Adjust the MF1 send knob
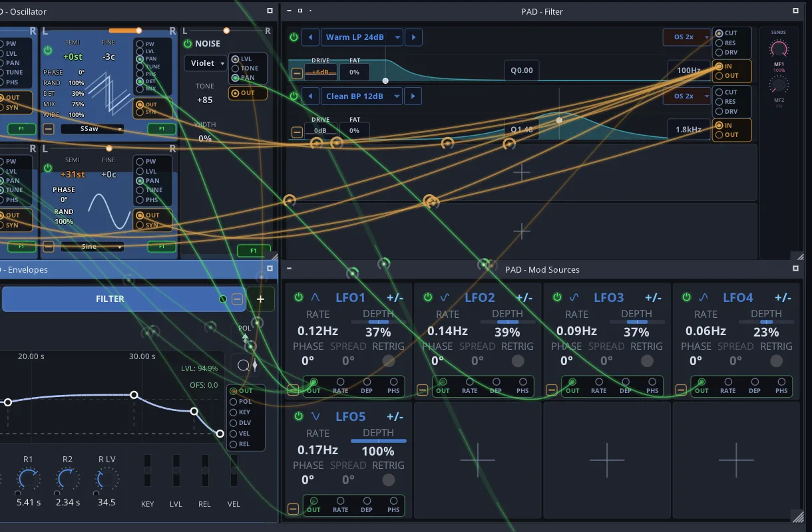The width and height of the screenshot is (812, 532). [778, 49]
